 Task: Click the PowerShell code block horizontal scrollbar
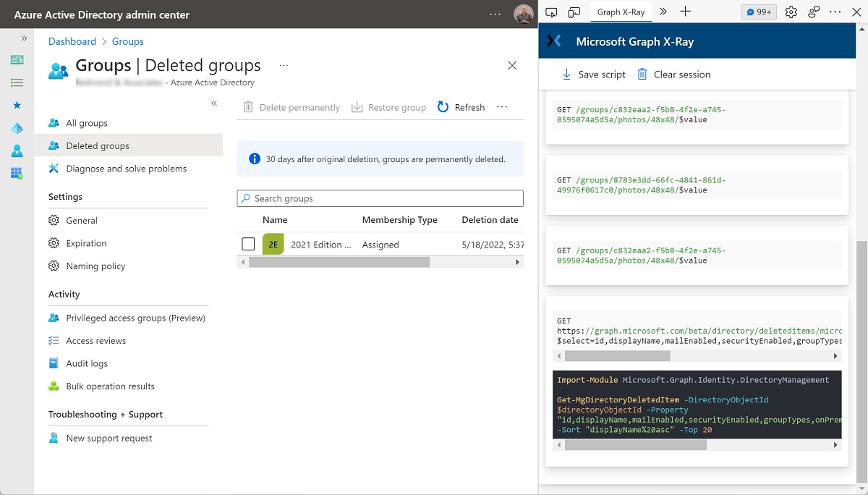(x=636, y=445)
